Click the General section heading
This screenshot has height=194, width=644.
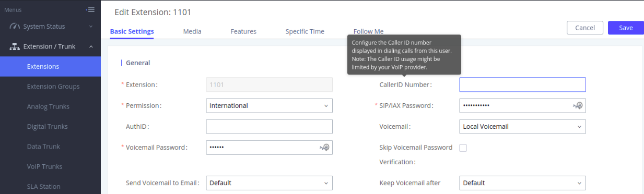click(138, 63)
